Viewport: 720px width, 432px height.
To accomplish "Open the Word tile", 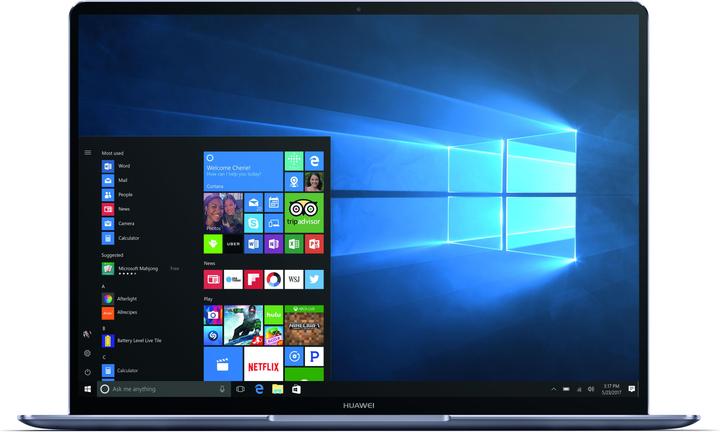I will [x=253, y=244].
